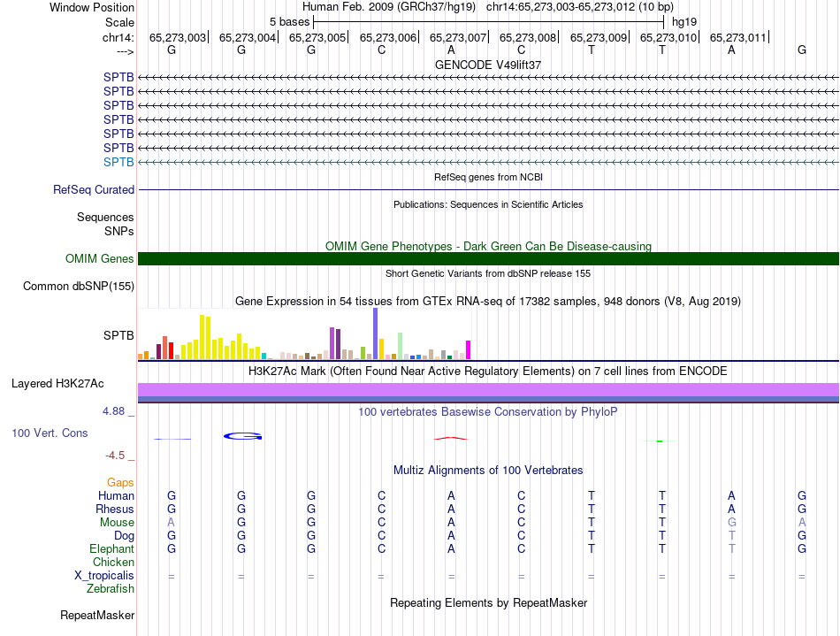Click the Common dbSNP(155) track label
This screenshot has height=636, width=840.
[79, 286]
